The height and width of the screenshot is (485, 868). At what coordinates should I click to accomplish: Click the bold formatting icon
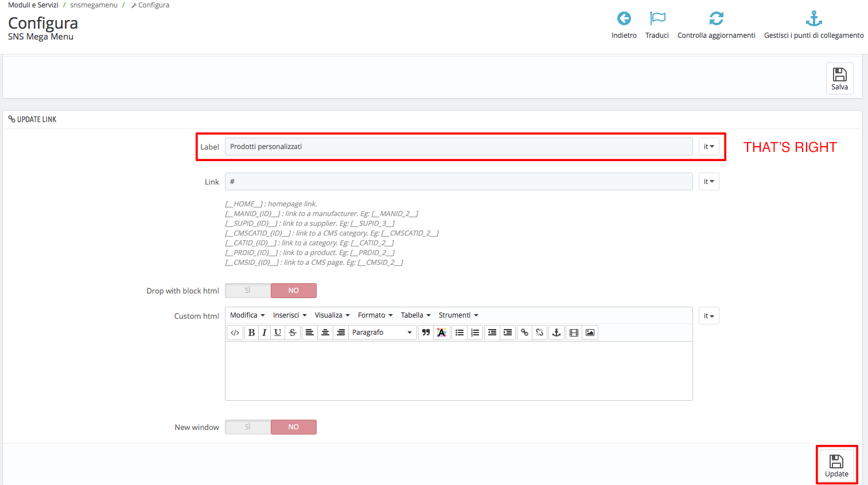click(x=251, y=333)
